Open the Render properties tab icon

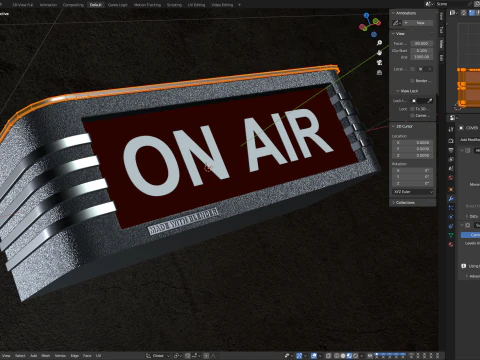coord(451,141)
